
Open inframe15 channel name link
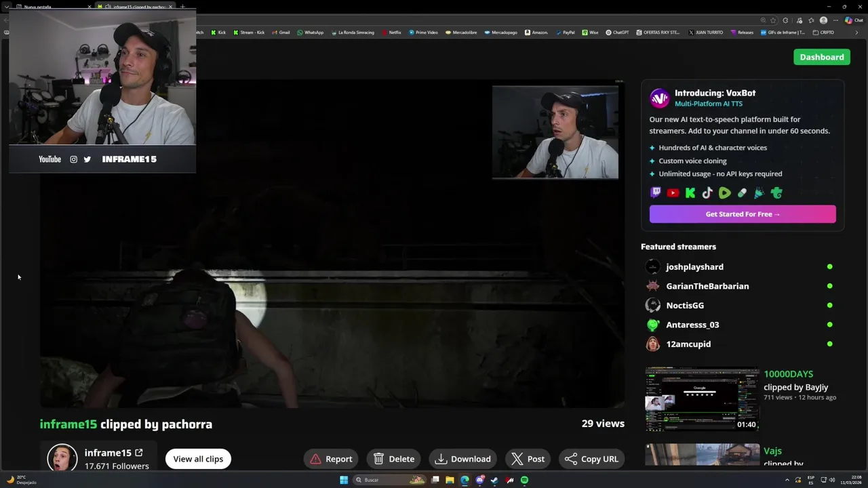pos(113,453)
